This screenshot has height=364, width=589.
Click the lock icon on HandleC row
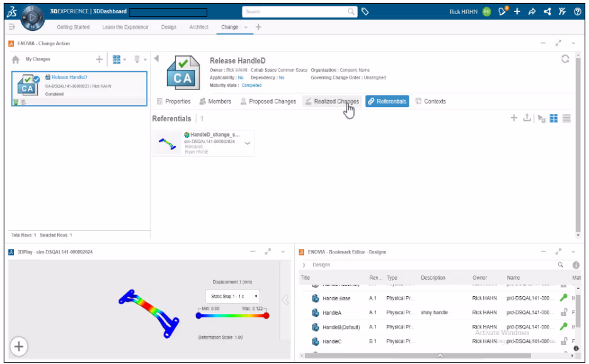(x=564, y=341)
